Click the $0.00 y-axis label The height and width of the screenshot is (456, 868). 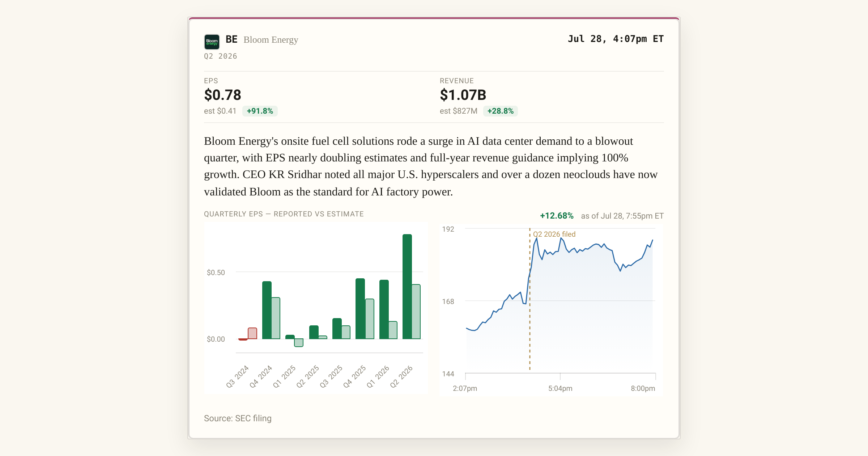216,339
